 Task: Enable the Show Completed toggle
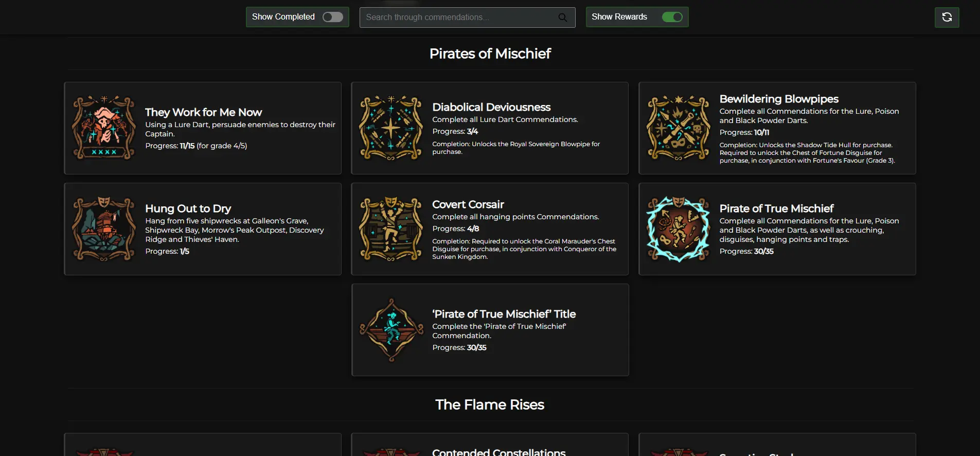pos(332,17)
